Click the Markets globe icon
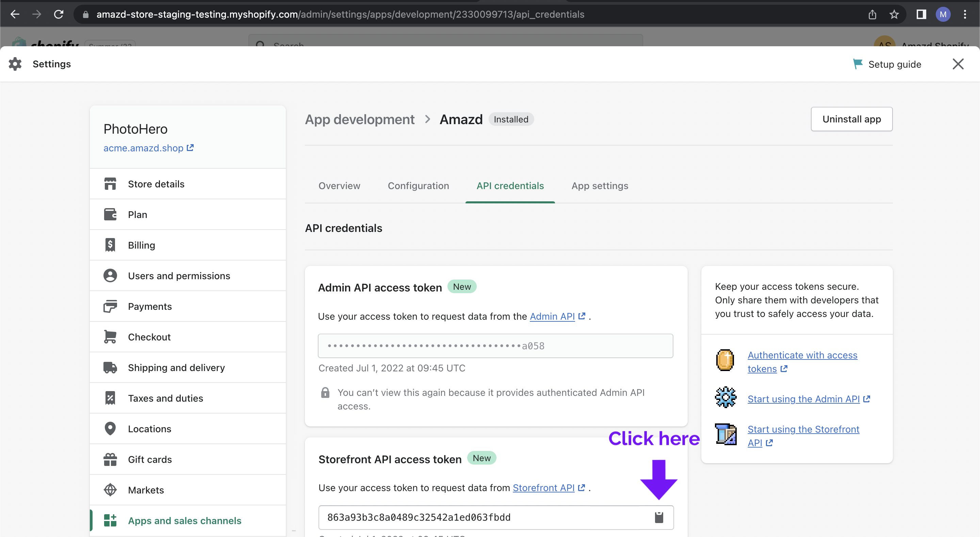This screenshot has width=980, height=537. [110, 490]
